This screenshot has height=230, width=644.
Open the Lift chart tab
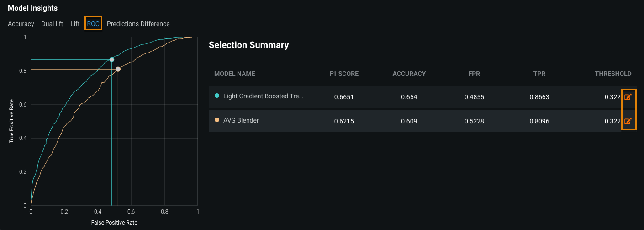point(75,24)
